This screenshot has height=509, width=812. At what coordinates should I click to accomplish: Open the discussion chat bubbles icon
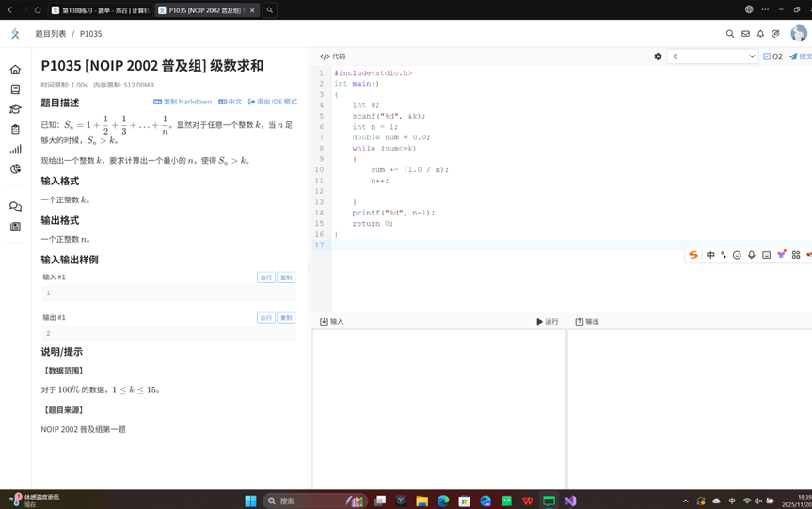[x=16, y=207]
